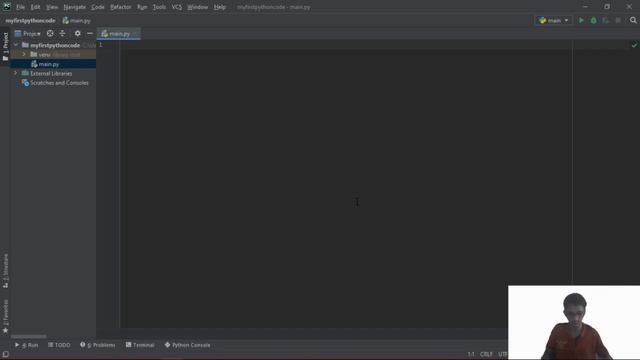
Task: Open the Problems tool window
Action: pos(98,345)
